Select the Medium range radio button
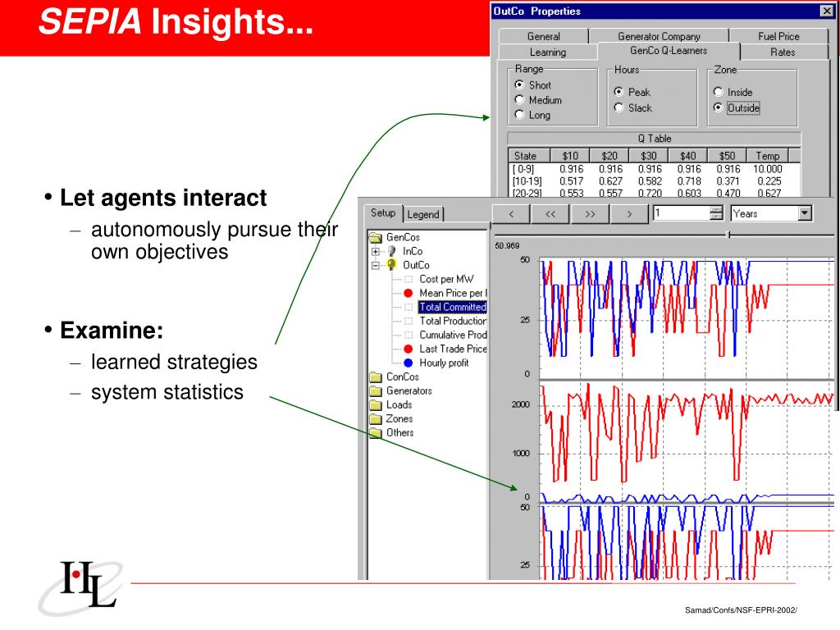Image resolution: width=840 pixels, height=630 pixels. [x=519, y=99]
